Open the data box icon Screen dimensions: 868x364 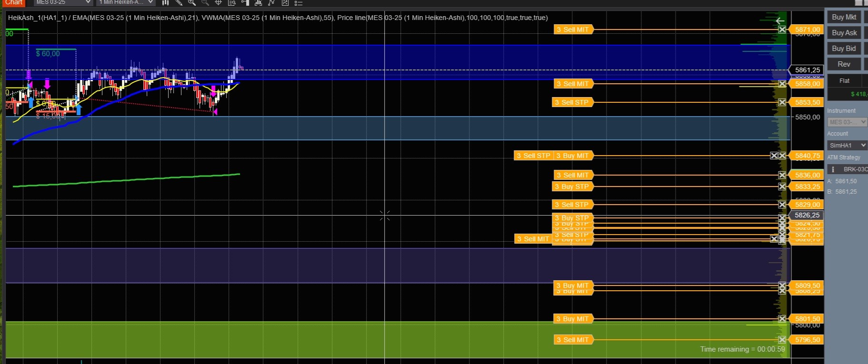232,3
